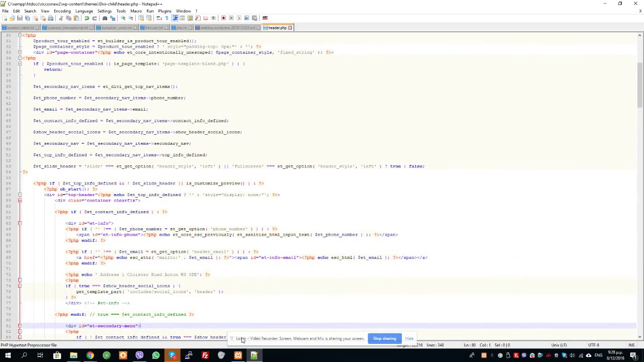Switch to the taxation_table.txt tab
The width and height of the screenshot is (644, 362).
tap(21, 28)
